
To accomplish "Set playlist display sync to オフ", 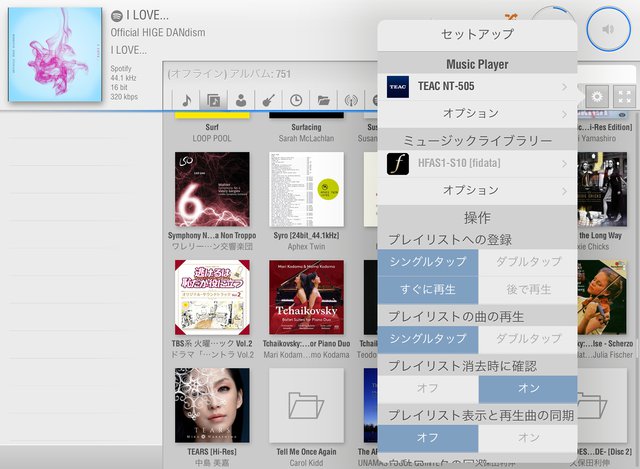I will 428,438.
